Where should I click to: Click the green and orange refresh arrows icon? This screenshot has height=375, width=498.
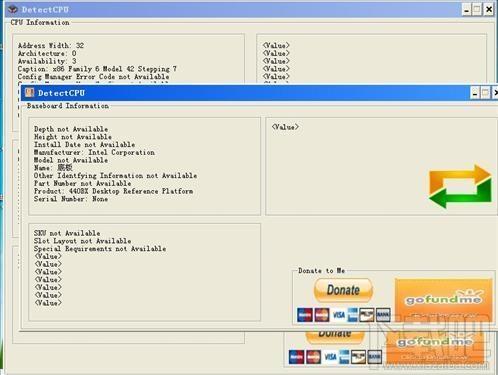pyautogui.click(x=460, y=186)
